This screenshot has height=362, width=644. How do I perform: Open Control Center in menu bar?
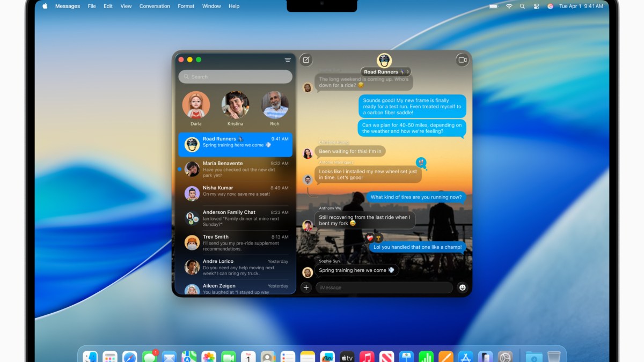point(536,6)
